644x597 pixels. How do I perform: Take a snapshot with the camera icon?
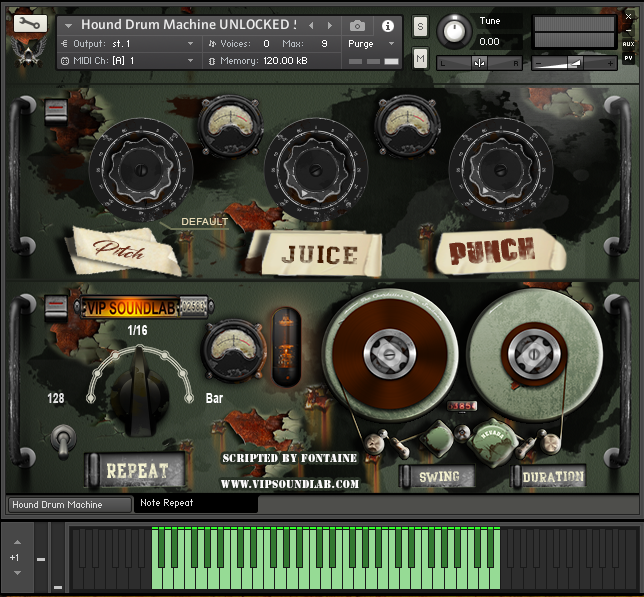pos(357,26)
